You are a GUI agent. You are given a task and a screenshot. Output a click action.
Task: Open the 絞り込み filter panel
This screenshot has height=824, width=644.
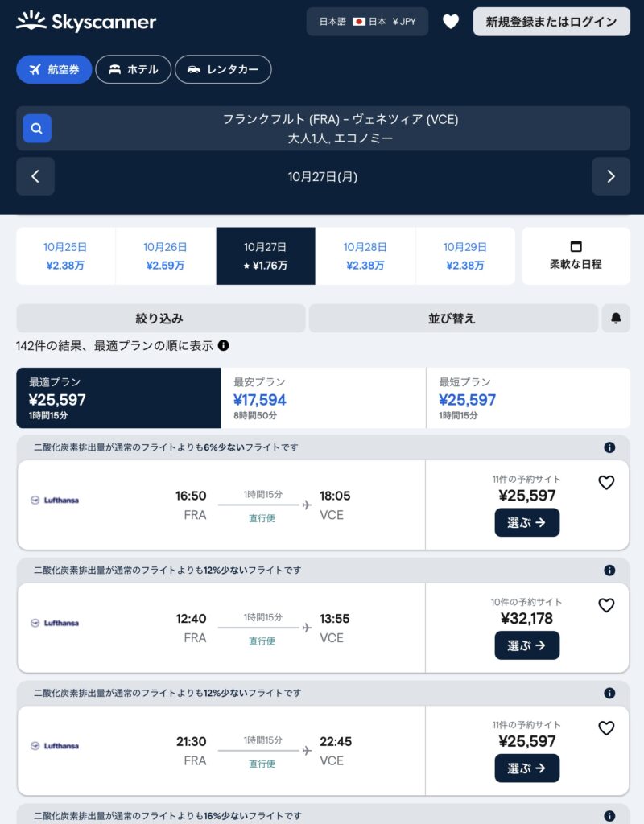click(x=160, y=319)
